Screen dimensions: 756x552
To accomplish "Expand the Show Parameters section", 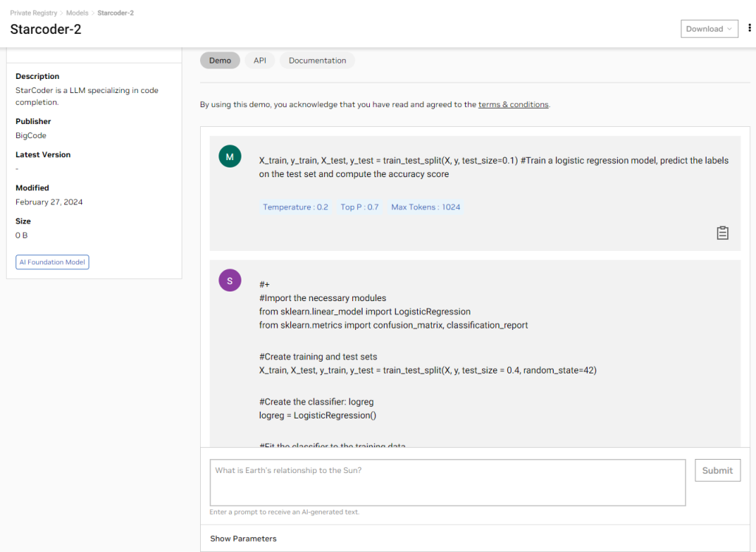I will pos(243,539).
